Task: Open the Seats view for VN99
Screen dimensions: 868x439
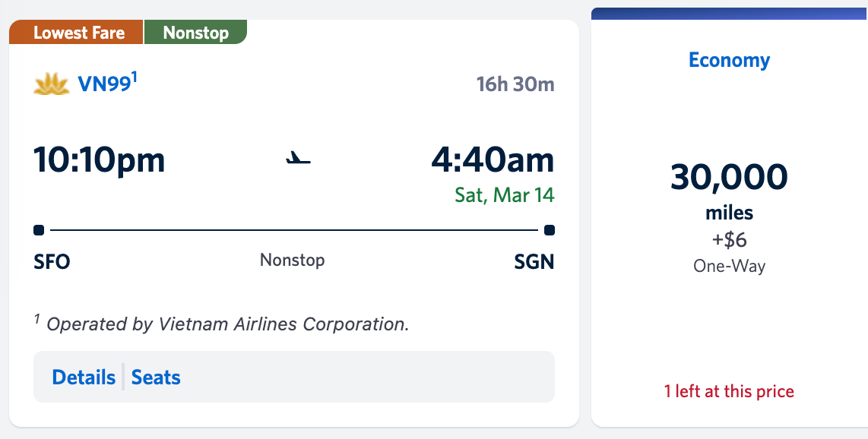Action: click(155, 376)
